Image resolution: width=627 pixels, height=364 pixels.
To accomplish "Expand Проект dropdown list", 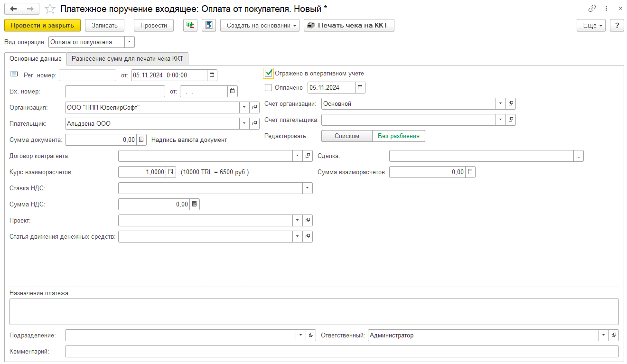I will pyautogui.click(x=298, y=220).
